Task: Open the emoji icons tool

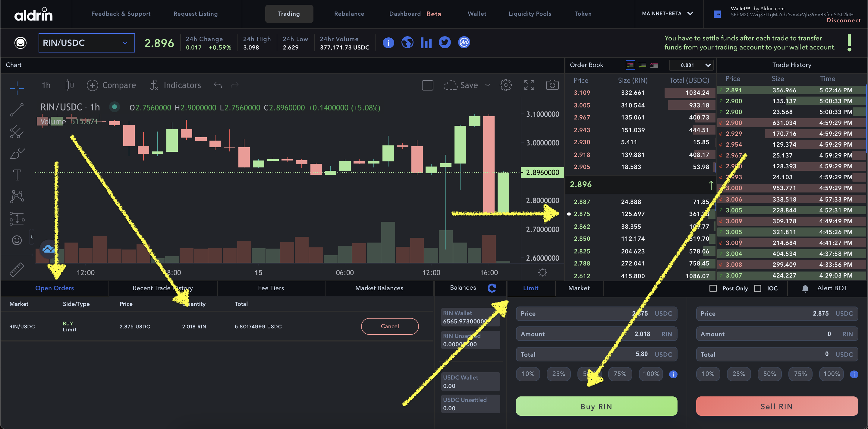Action: [x=17, y=240]
